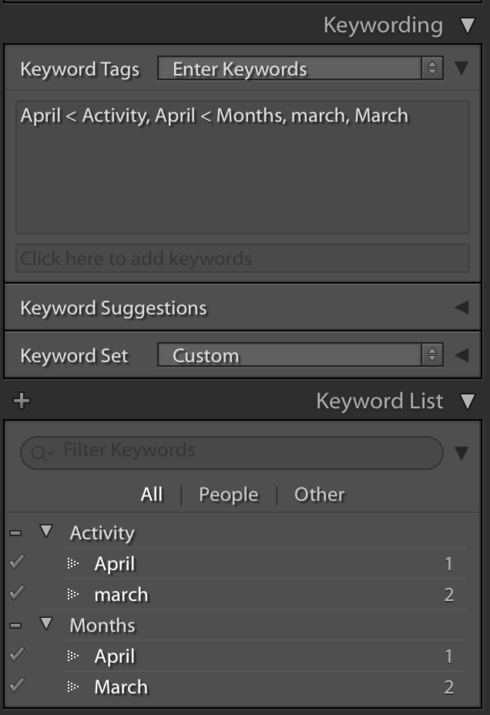Image resolution: width=490 pixels, height=715 pixels.
Task: Uncheck March keyword under Months
Action: (16, 685)
